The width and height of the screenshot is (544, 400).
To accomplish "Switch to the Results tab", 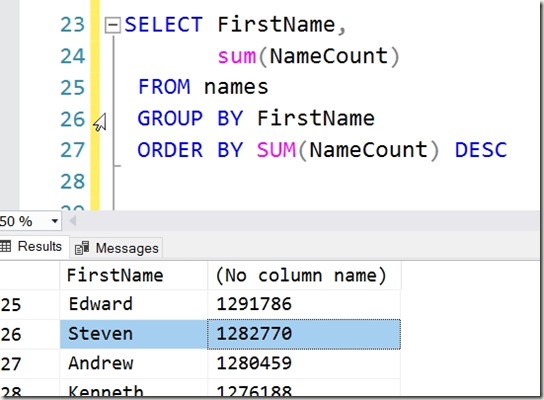I will click(34, 247).
